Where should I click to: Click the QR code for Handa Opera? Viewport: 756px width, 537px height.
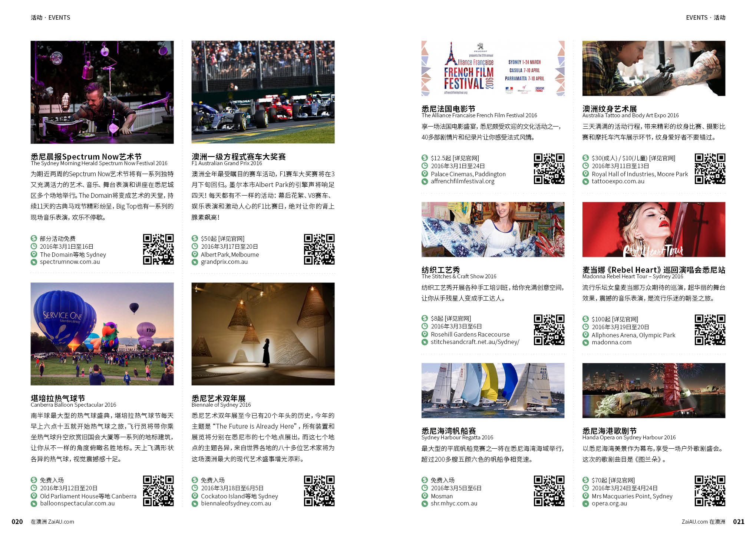pos(710,491)
